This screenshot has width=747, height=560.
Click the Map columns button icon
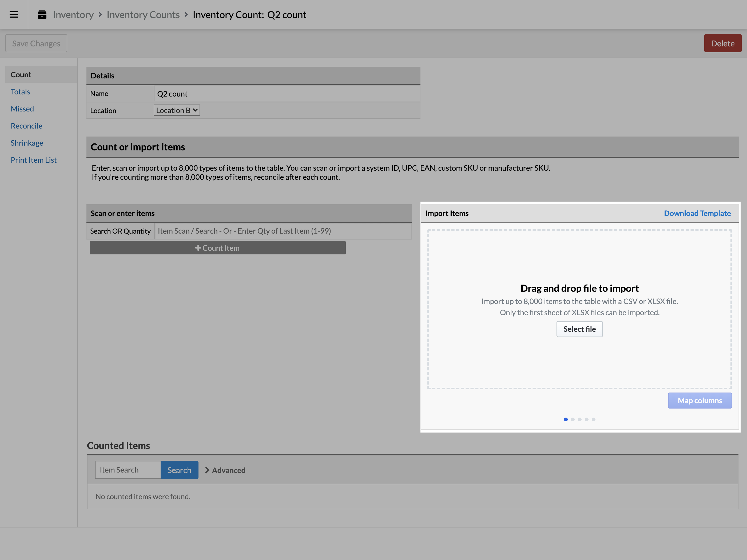[700, 401]
